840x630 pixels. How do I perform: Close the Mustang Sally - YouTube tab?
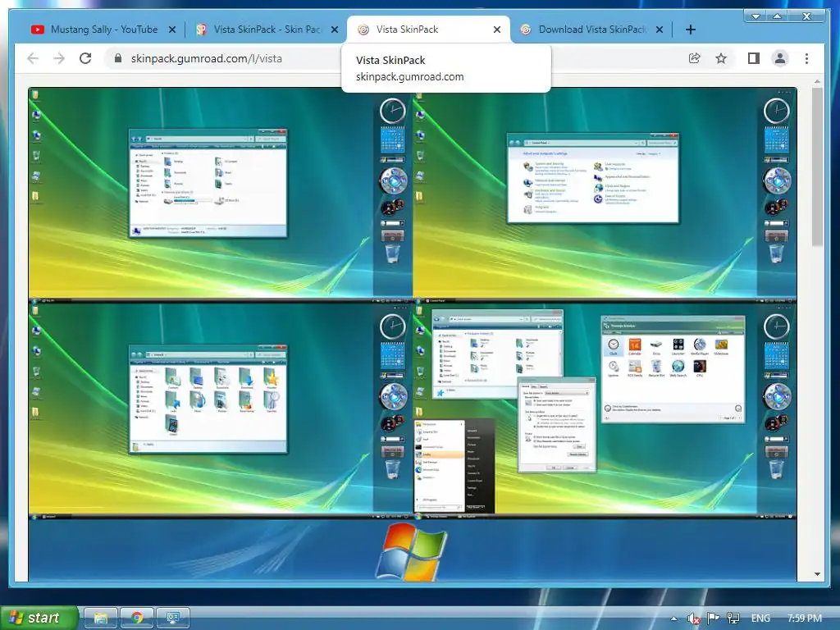(x=172, y=30)
